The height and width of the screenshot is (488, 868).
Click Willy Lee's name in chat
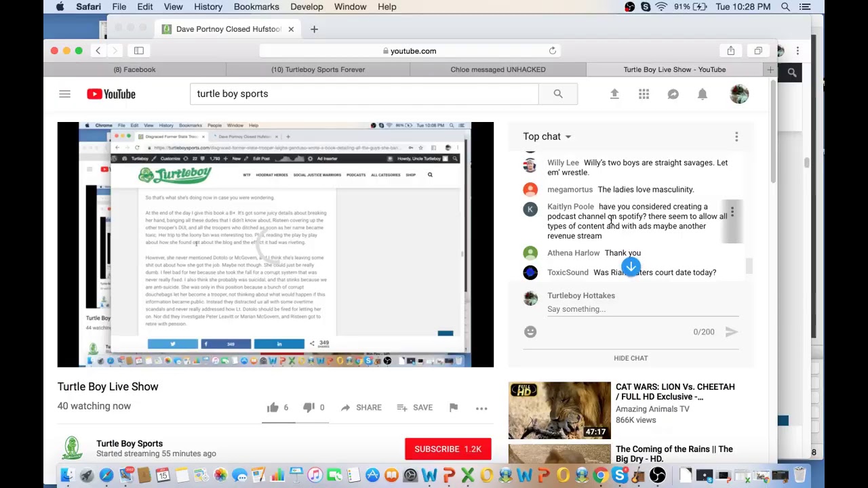(x=563, y=163)
